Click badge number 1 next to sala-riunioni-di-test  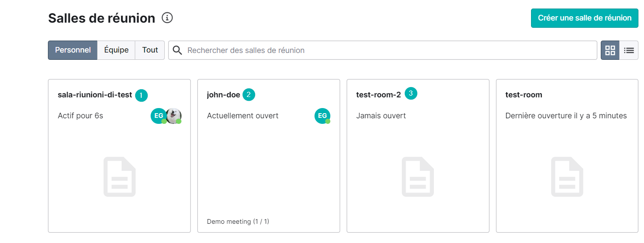tap(141, 95)
